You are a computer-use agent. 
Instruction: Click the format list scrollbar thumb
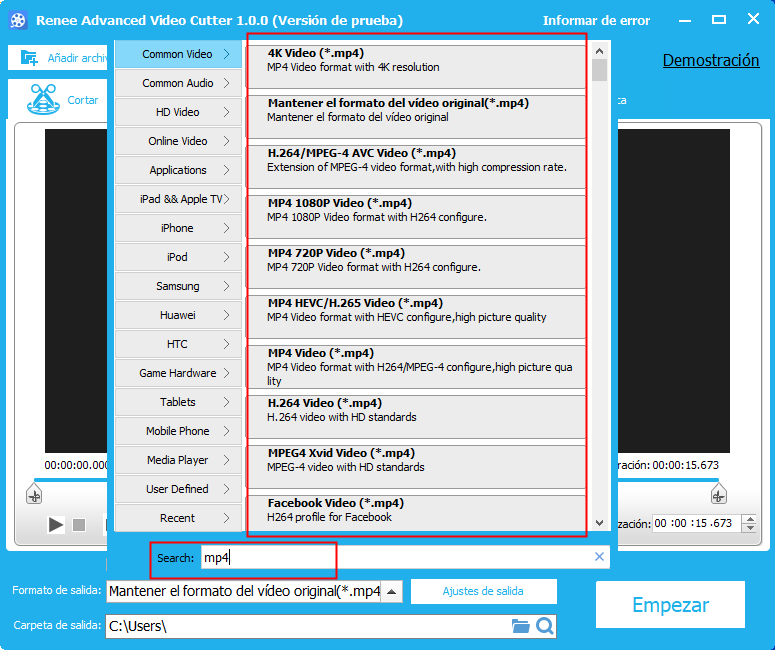[600, 70]
